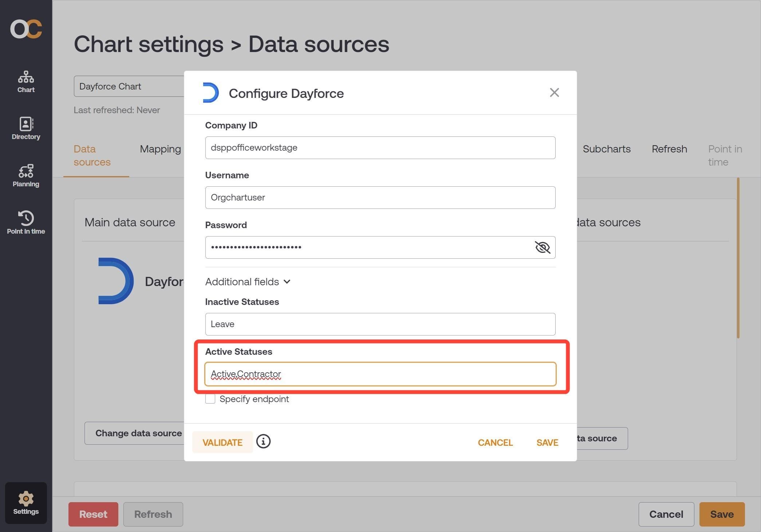Switch to the Mapping tab
The image size is (761, 532).
click(160, 149)
